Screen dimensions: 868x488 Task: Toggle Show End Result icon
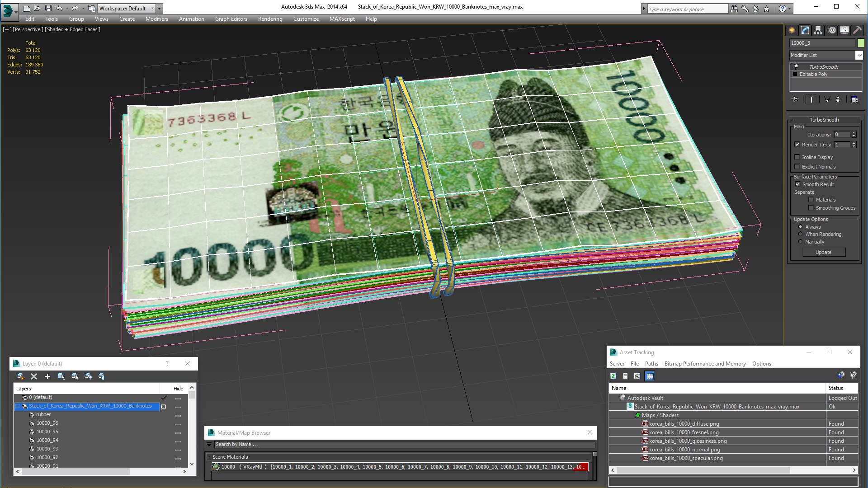pos(811,99)
